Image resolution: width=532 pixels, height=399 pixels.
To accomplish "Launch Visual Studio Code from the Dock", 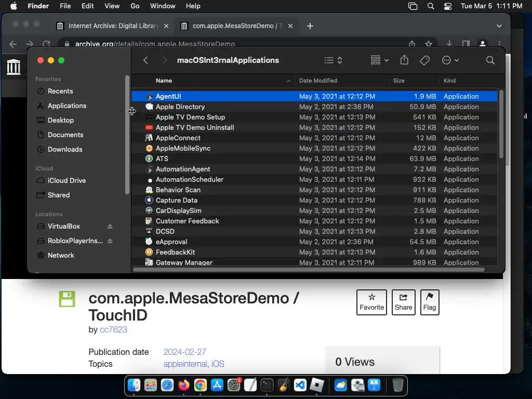I will 300,385.
